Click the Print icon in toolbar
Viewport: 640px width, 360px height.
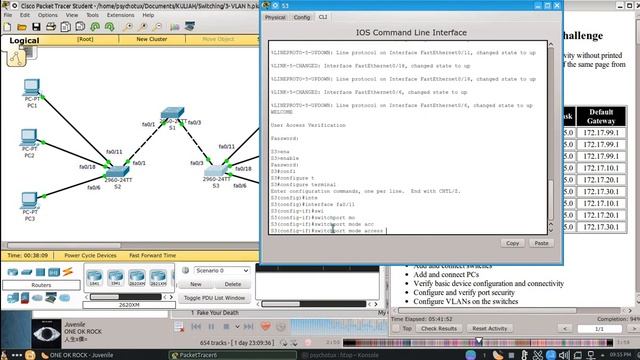pos(51,27)
